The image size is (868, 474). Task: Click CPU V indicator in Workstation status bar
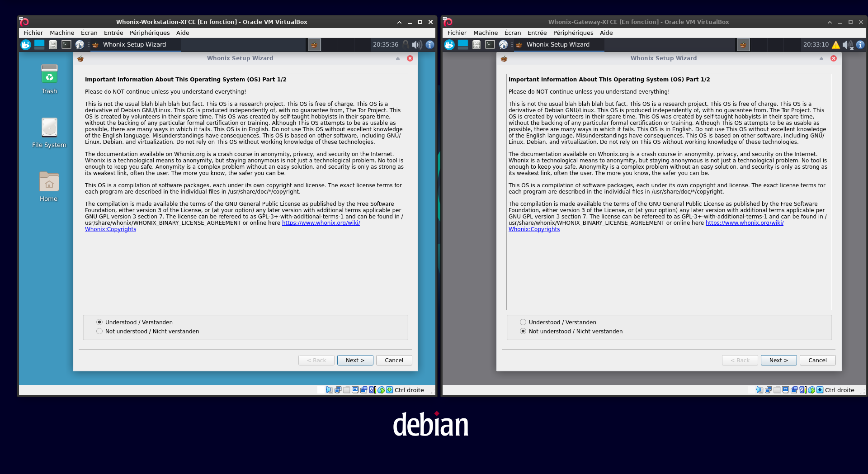373,390
